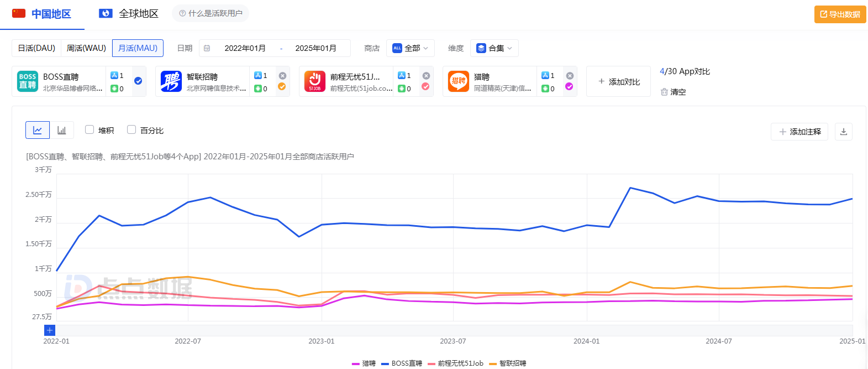868x369 pixels.
Task: Click the 2.50千万 y-axis label
Action: coord(39,195)
